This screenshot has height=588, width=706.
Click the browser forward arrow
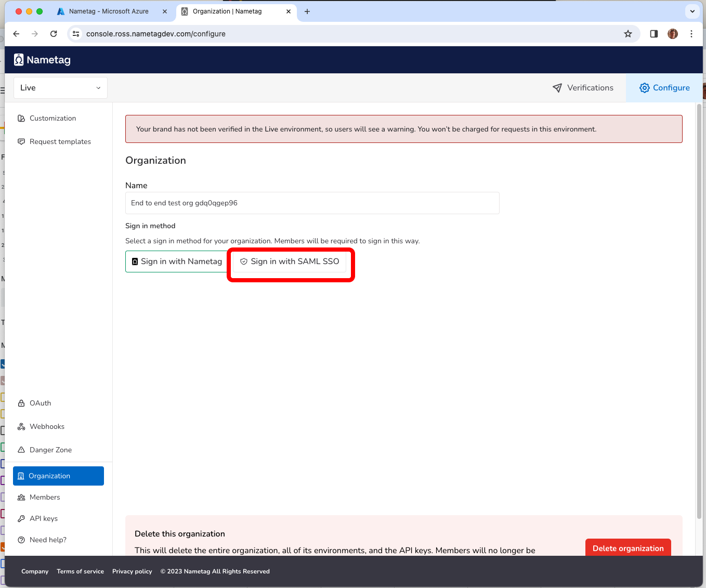(x=35, y=34)
